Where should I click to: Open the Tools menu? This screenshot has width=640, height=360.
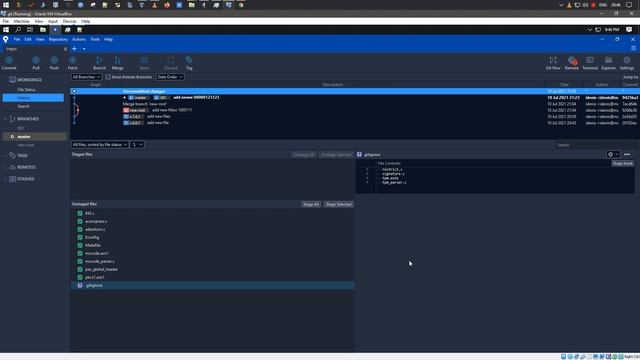(x=95, y=39)
